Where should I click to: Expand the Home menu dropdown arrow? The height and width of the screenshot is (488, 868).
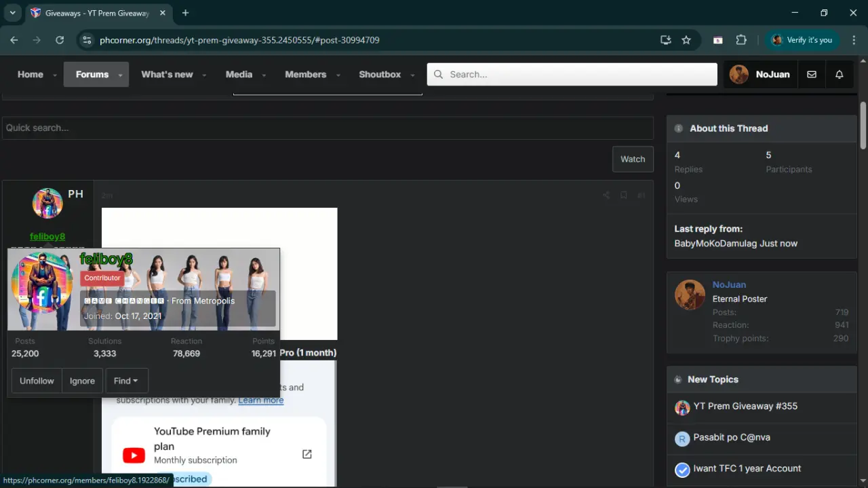click(55, 75)
